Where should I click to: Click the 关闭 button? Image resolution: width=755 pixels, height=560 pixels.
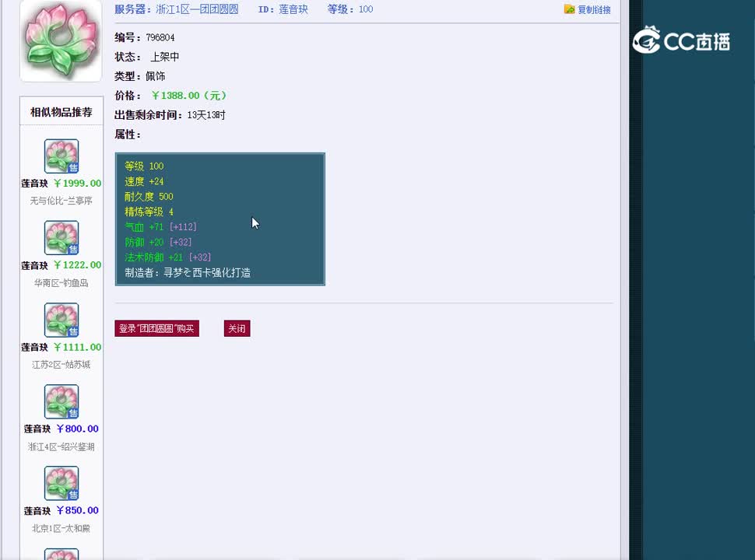237,328
